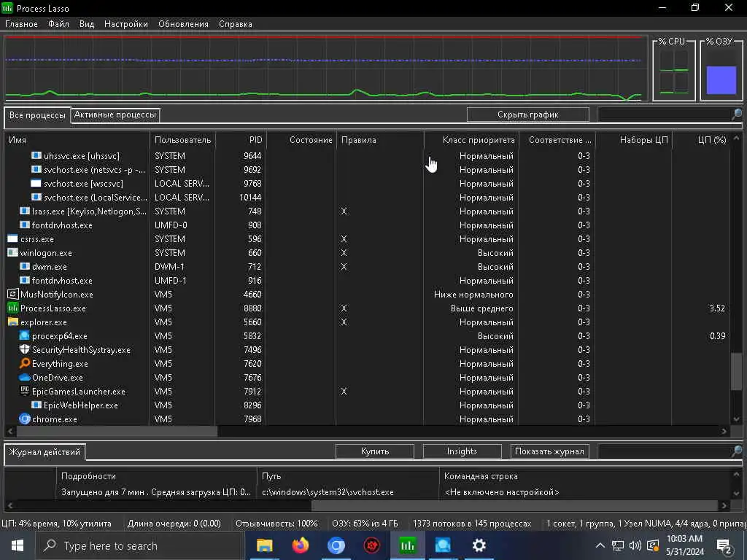The image size is (747, 560).
Task: Open the Обновления menu
Action: click(x=183, y=24)
